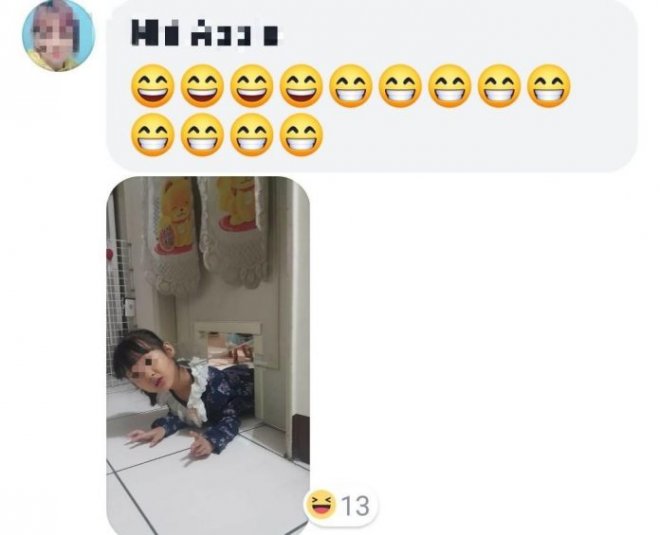View the 13 reactions count
The height and width of the screenshot is (535, 660).
(x=355, y=506)
